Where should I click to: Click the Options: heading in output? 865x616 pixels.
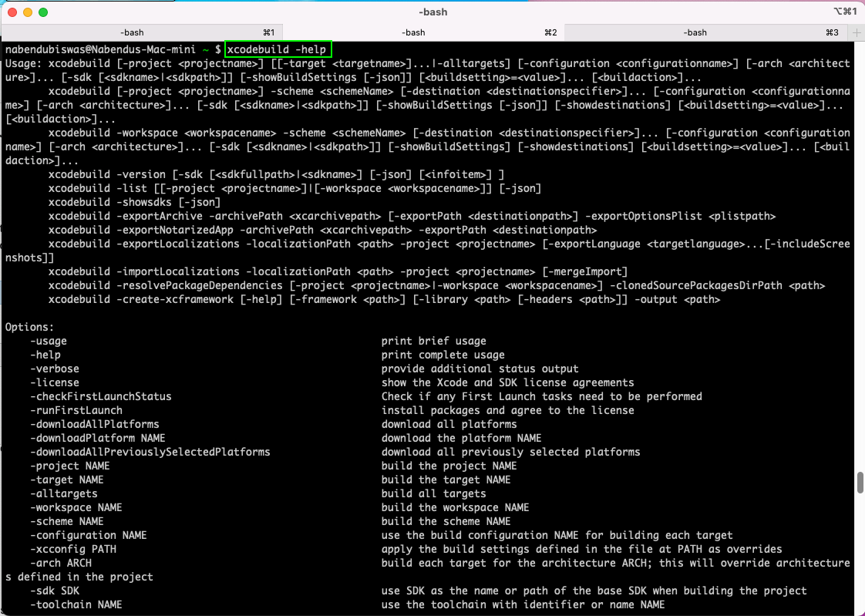click(x=29, y=327)
